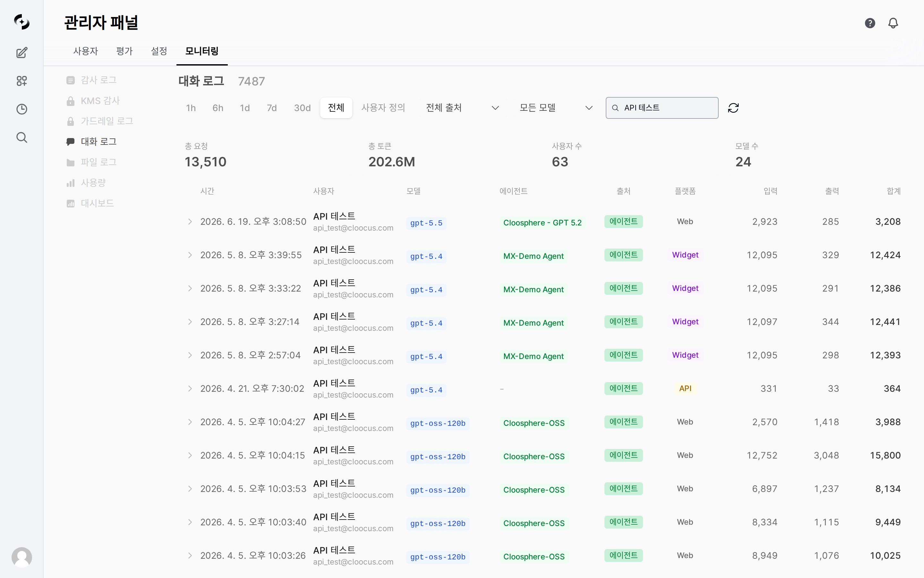Expand the 2026. 5. 8. 오후 3:27:14 row
Image resolution: width=924 pixels, height=578 pixels.
click(x=190, y=322)
